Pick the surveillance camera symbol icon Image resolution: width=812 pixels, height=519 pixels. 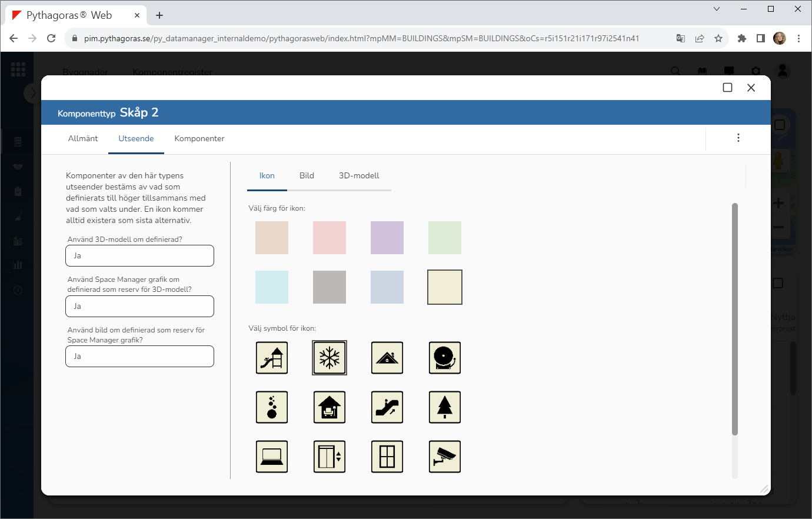click(445, 457)
